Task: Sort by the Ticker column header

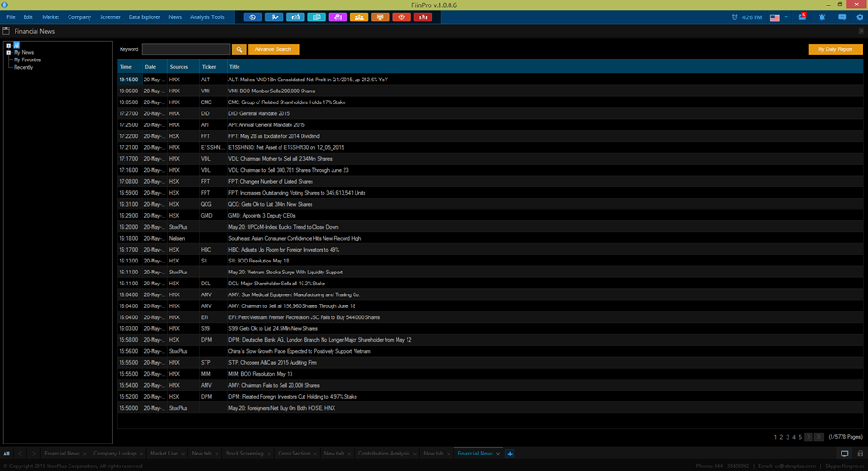Action: pyautogui.click(x=213, y=67)
